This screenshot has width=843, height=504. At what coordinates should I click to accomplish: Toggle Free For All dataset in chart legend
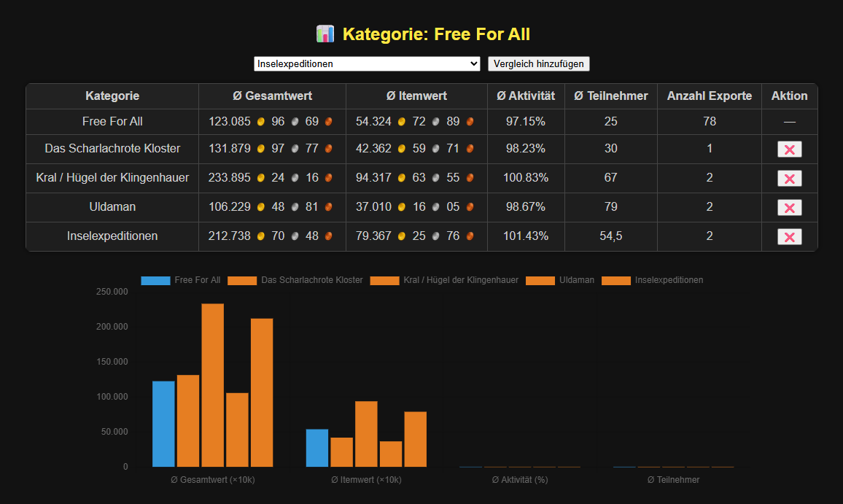[x=180, y=280]
